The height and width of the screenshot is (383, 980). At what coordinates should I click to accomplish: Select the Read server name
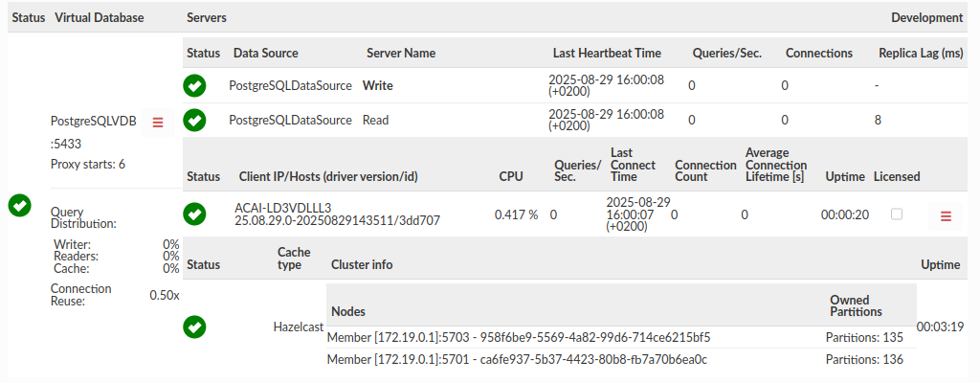(x=375, y=121)
